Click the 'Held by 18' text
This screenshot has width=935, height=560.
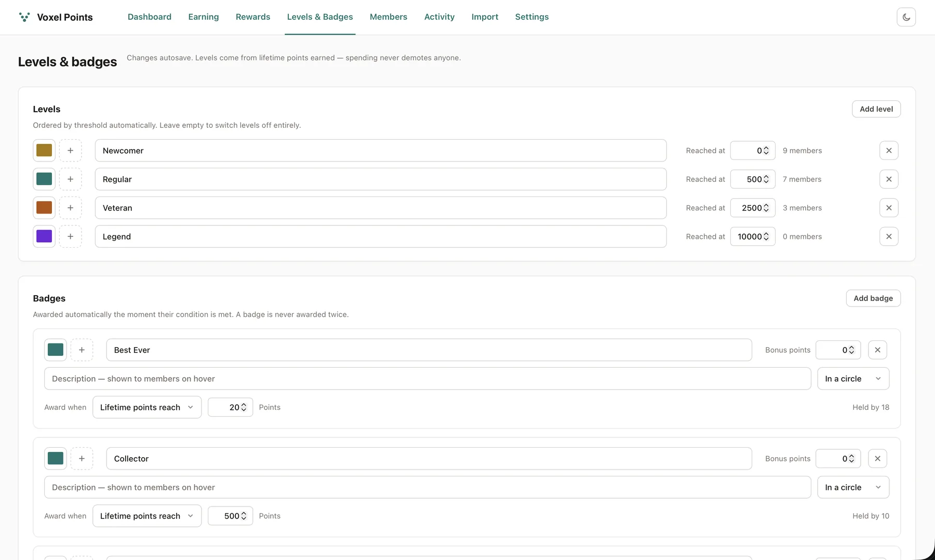click(871, 407)
